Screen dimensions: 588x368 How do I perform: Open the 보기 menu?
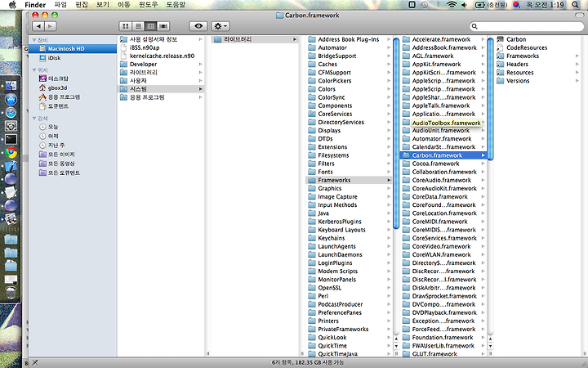pyautogui.click(x=103, y=5)
